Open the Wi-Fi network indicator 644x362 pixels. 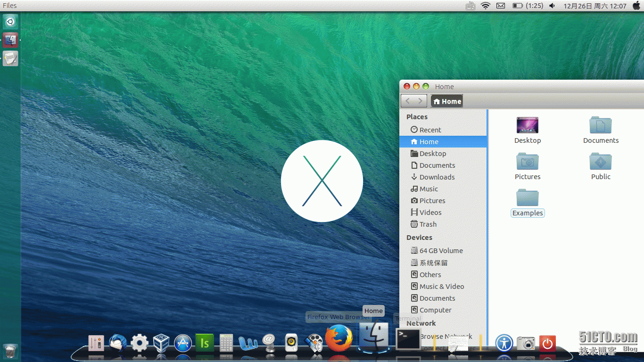[485, 6]
